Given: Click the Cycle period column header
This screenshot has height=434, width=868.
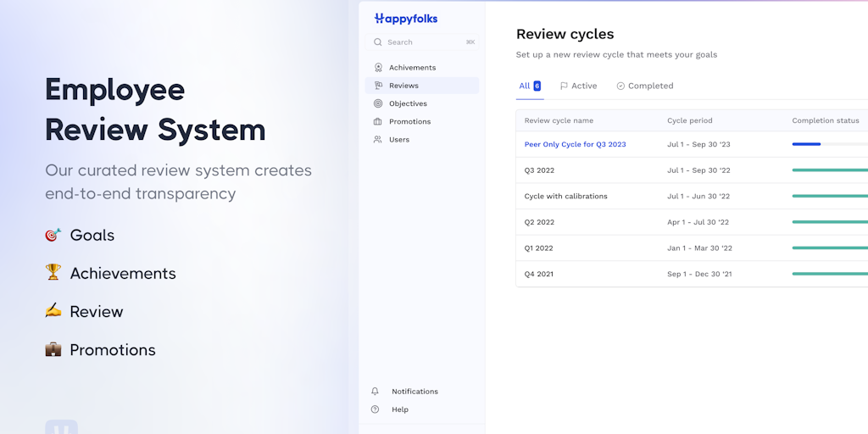Looking at the screenshot, I should tap(690, 120).
